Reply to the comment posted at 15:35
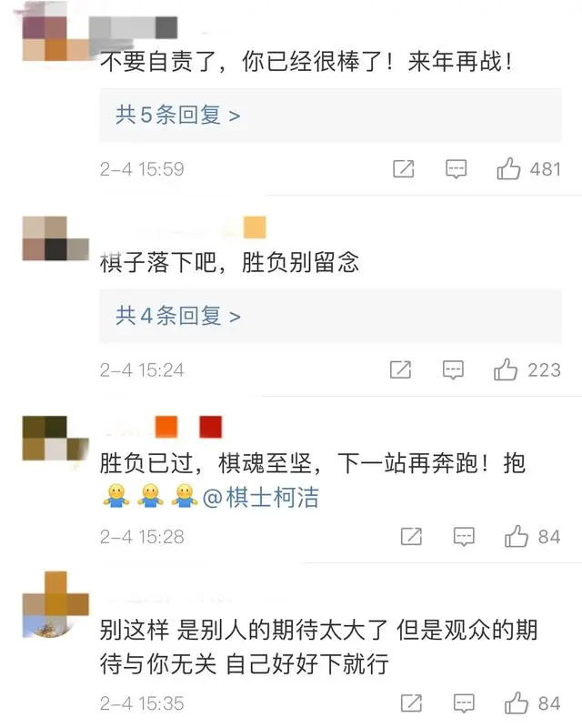The image size is (582, 728). pos(464,703)
